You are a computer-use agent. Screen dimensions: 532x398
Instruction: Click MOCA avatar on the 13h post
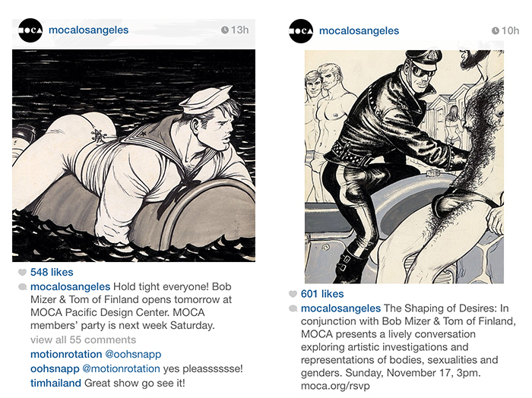coord(30,30)
